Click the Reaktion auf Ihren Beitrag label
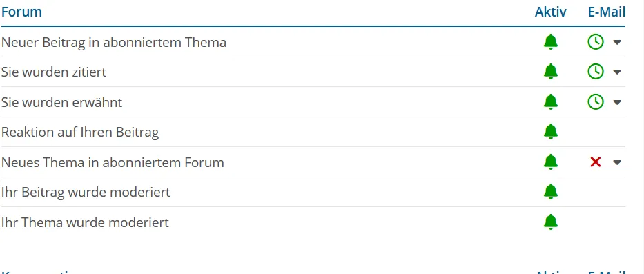 (x=80, y=132)
